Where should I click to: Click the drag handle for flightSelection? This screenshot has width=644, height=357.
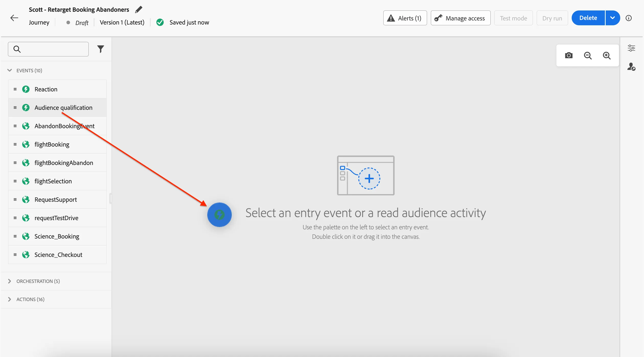[x=15, y=181]
